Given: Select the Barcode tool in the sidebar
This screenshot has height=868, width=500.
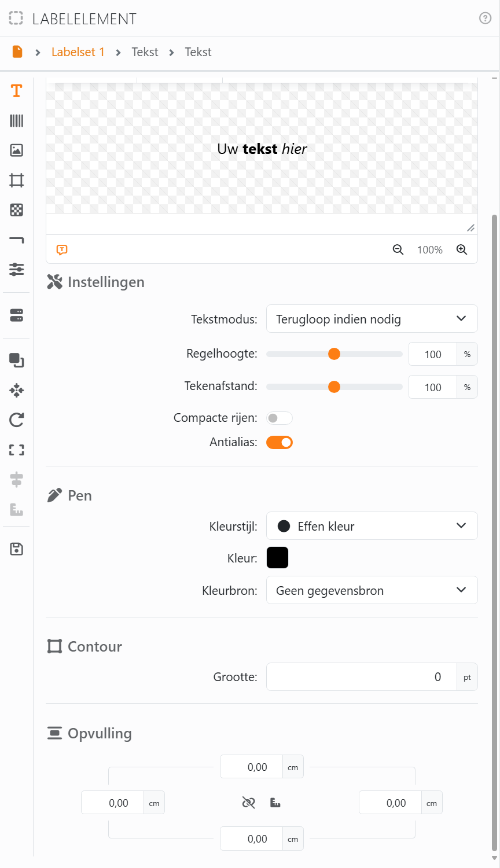Looking at the screenshot, I should [17, 120].
